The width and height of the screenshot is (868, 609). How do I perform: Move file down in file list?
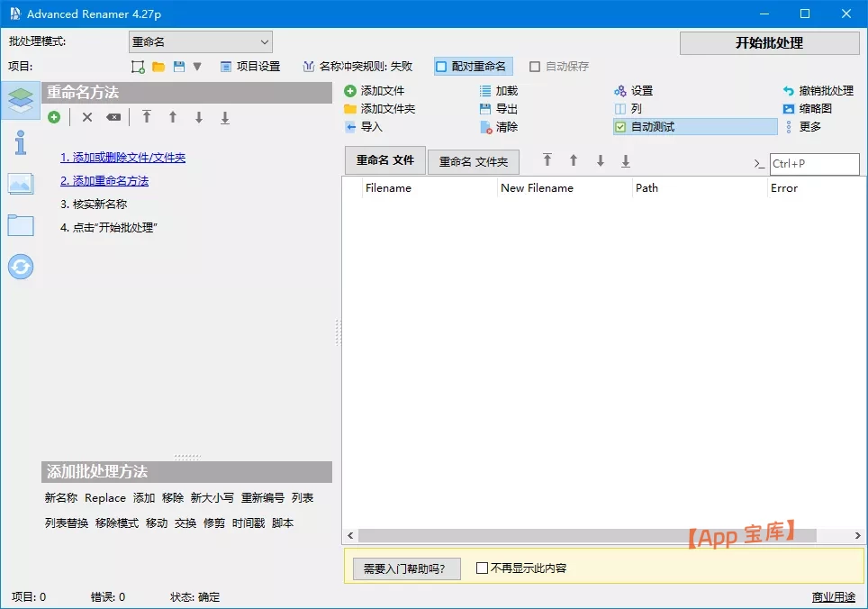(600, 160)
